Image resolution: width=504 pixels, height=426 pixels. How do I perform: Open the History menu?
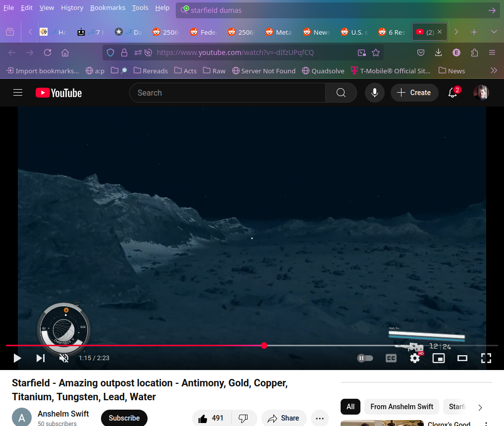pos(72,8)
